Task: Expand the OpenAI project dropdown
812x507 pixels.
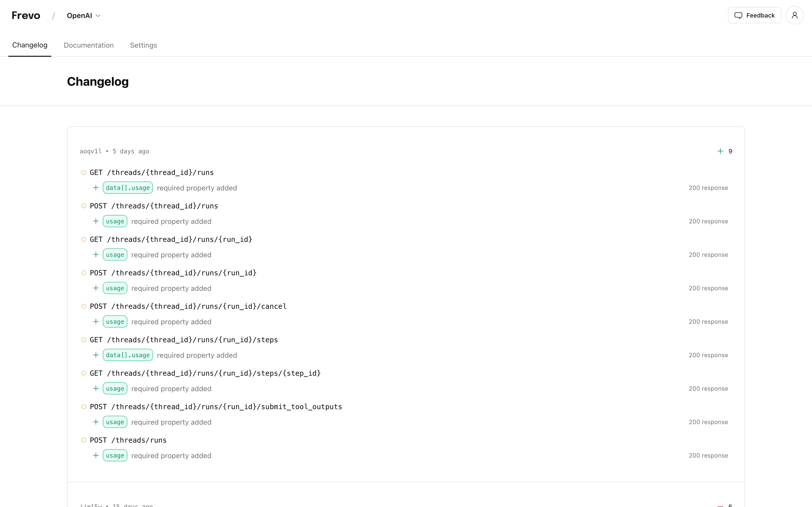Action: point(83,15)
